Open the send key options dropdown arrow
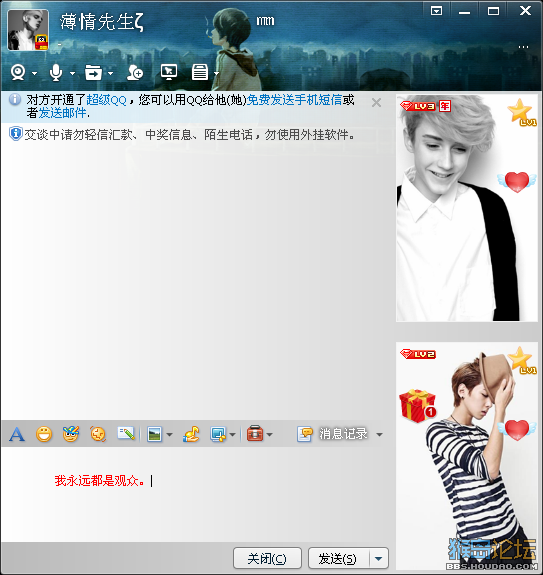 tap(379, 558)
